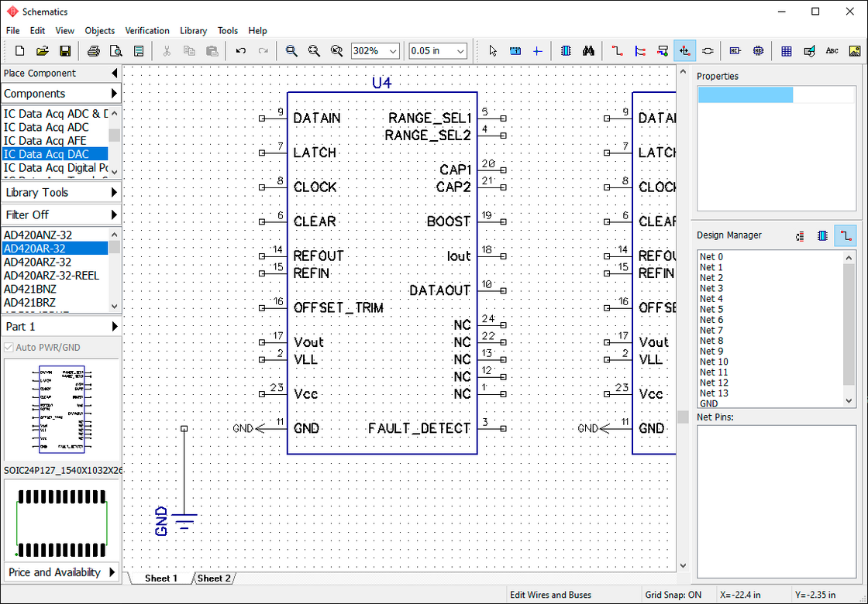Open the Library menu
The height and width of the screenshot is (604, 868).
[x=193, y=30]
